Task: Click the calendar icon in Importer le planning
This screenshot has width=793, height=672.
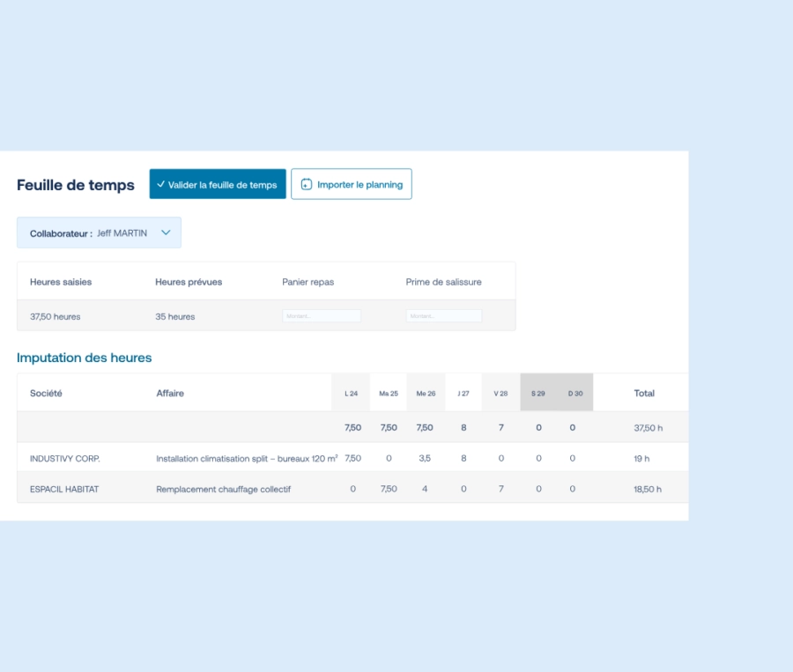Action: coord(307,185)
